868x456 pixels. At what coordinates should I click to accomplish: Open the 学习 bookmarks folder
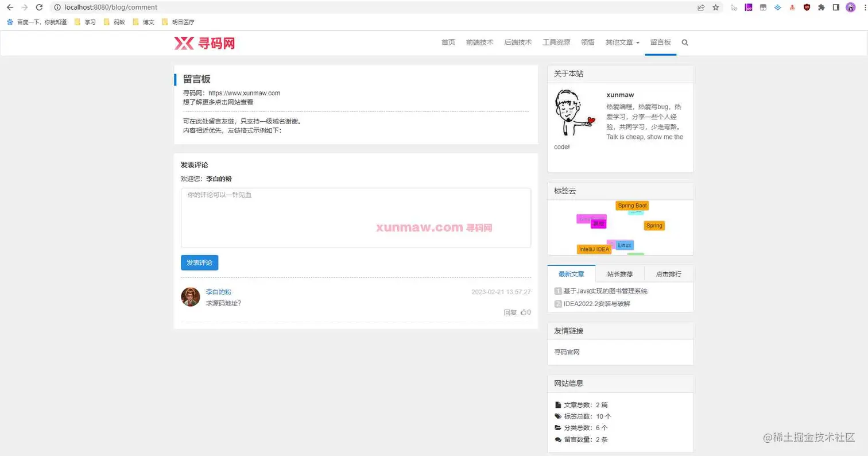click(x=87, y=22)
